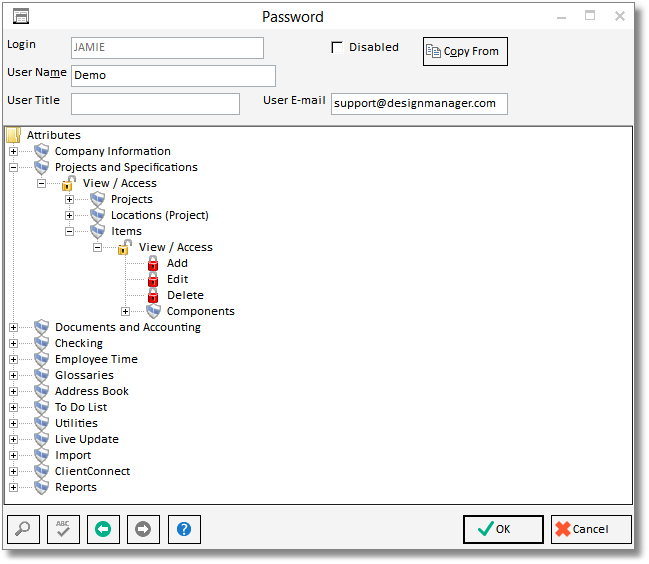Screen dimensions: 649x564
Task: Click the User Name field
Action: [x=173, y=76]
